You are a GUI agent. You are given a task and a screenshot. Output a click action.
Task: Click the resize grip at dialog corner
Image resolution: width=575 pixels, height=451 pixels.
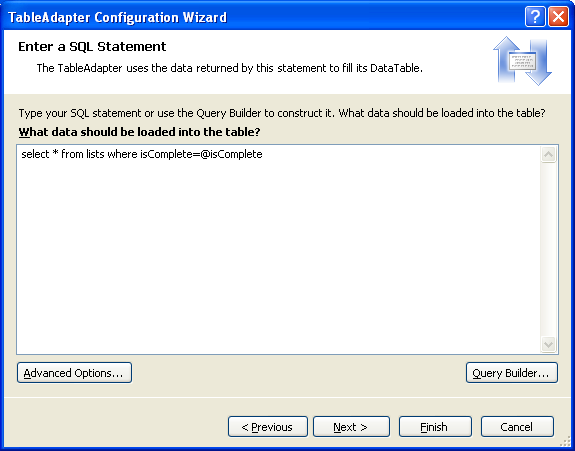click(566, 443)
